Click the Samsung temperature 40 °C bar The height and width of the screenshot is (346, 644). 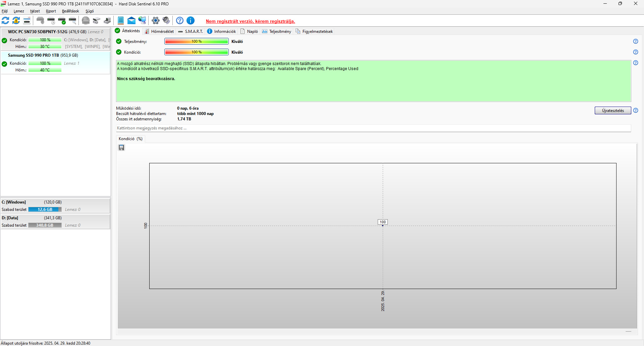click(x=45, y=70)
